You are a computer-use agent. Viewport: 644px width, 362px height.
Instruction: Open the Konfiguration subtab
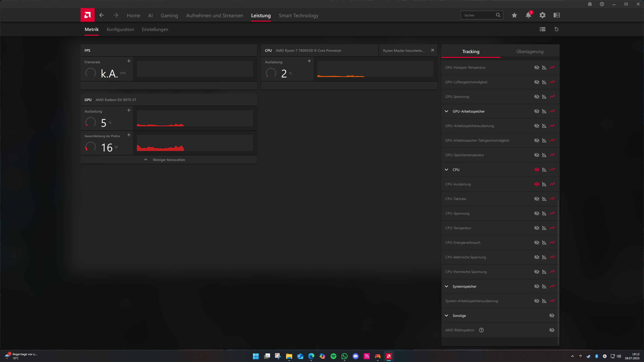pyautogui.click(x=120, y=29)
